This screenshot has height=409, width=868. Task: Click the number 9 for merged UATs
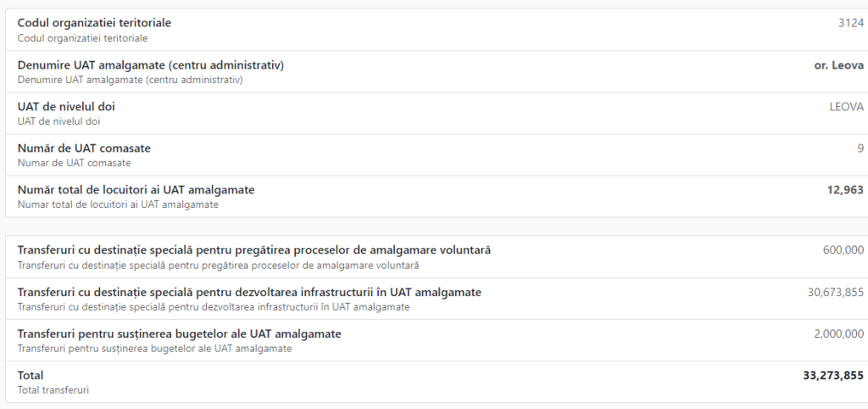tap(860, 148)
